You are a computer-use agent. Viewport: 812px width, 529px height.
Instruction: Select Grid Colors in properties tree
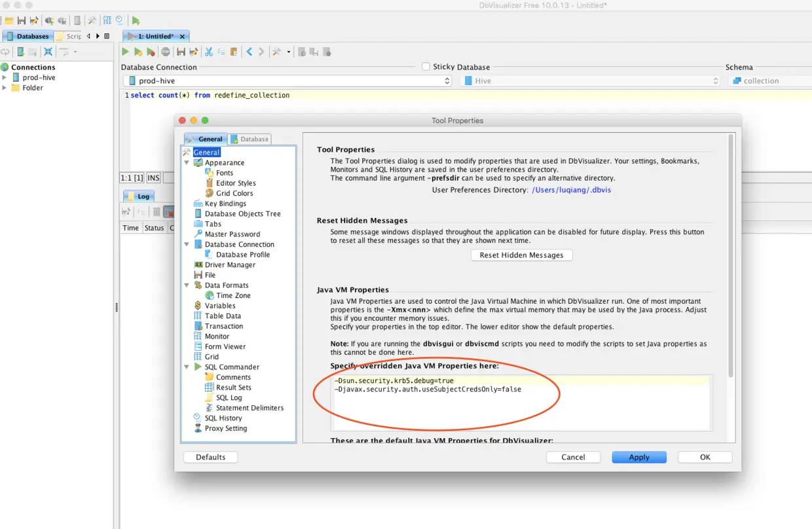[234, 193]
